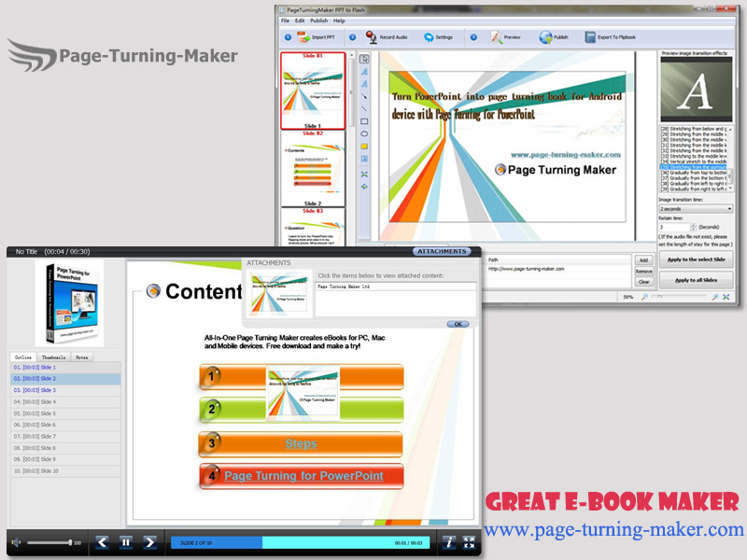Select outline row 10. Slide 10
This screenshot has width=747, height=560.
65,471
